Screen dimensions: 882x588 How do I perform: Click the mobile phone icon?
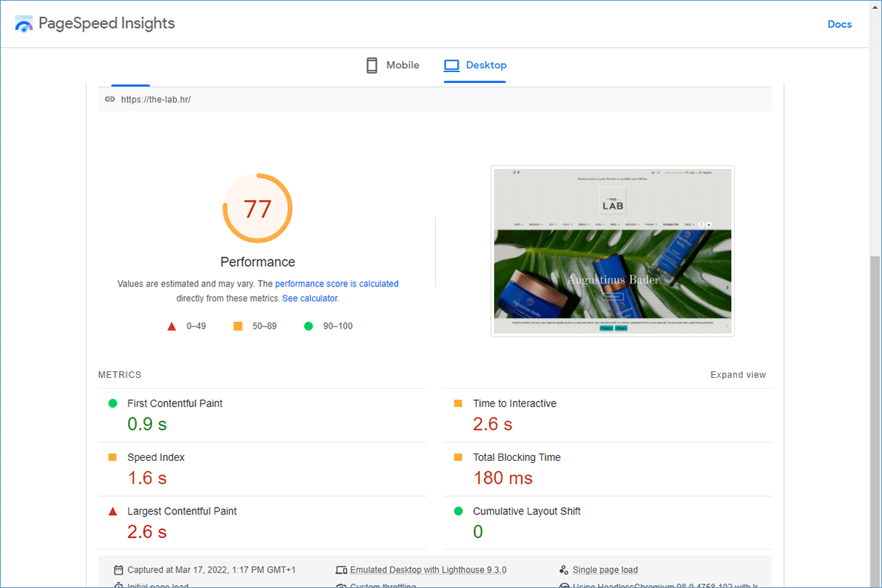[372, 65]
